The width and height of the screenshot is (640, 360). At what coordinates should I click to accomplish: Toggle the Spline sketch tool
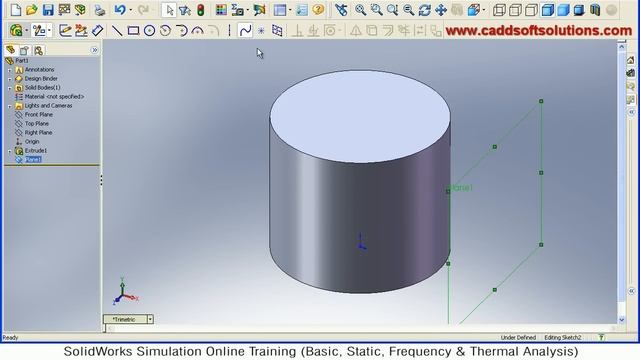click(245, 30)
